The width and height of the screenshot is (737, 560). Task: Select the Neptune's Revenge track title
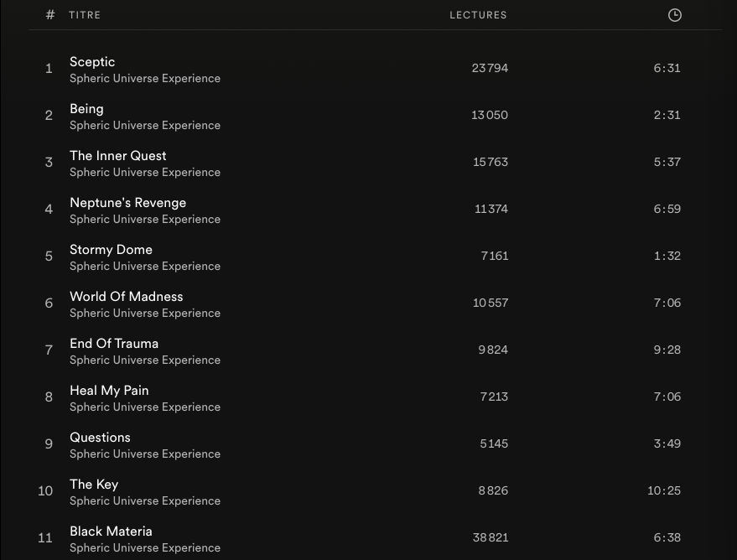127,203
